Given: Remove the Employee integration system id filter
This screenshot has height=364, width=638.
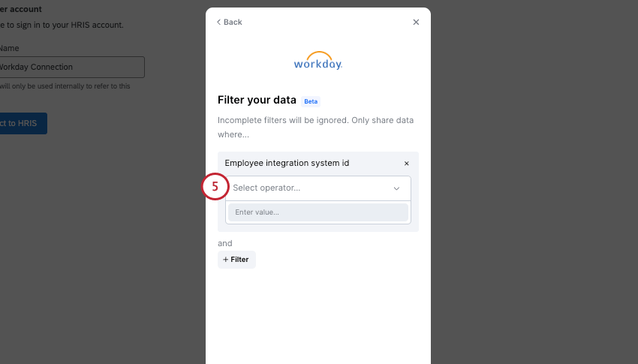Looking at the screenshot, I should tap(407, 163).
